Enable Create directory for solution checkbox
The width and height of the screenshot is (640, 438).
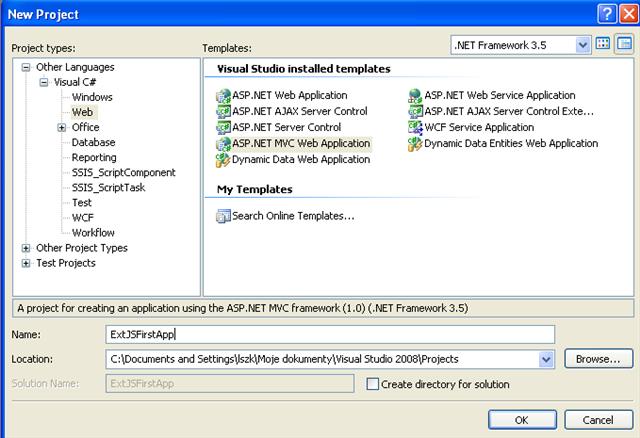(372, 384)
